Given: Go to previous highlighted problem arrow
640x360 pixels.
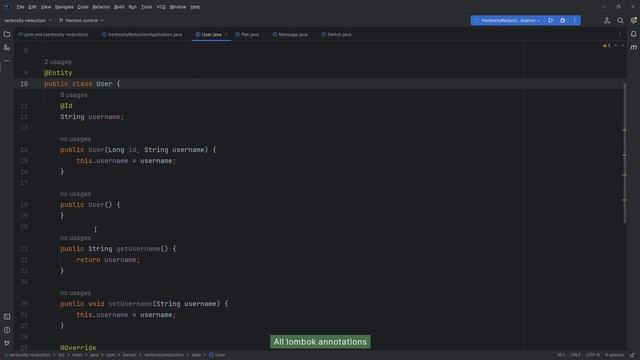Looking at the screenshot, I should click(616, 46).
